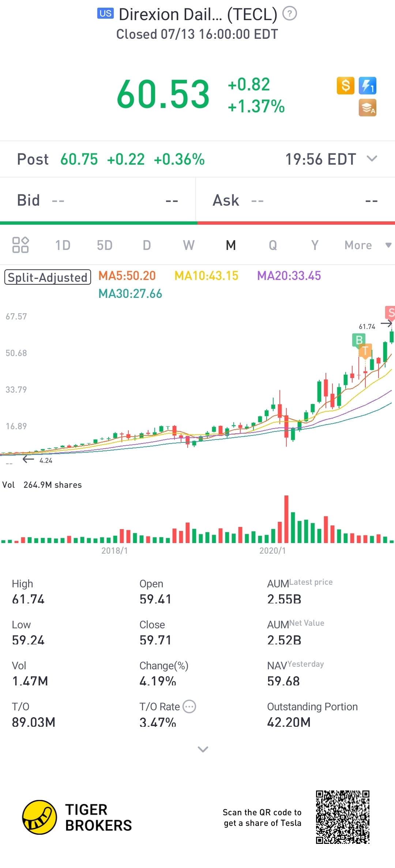The image size is (395, 868).
Task: Tap the MA30:27.66 indicator label
Action: point(130,293)
